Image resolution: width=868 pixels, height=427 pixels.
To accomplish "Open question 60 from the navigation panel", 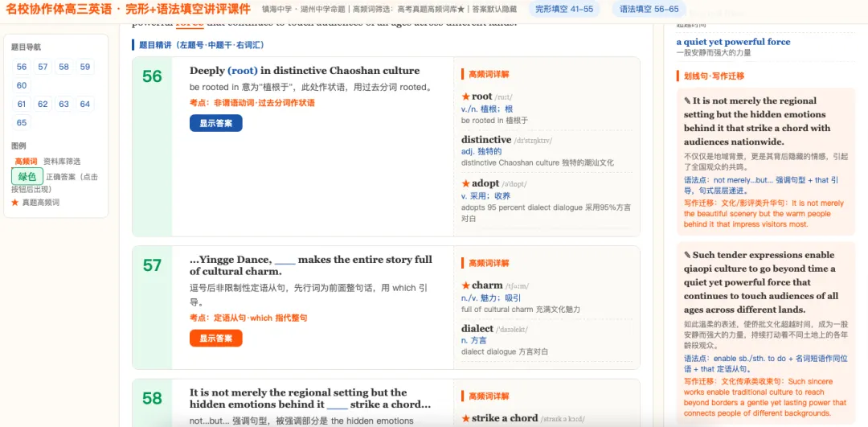I will click(x=22, y=85).
